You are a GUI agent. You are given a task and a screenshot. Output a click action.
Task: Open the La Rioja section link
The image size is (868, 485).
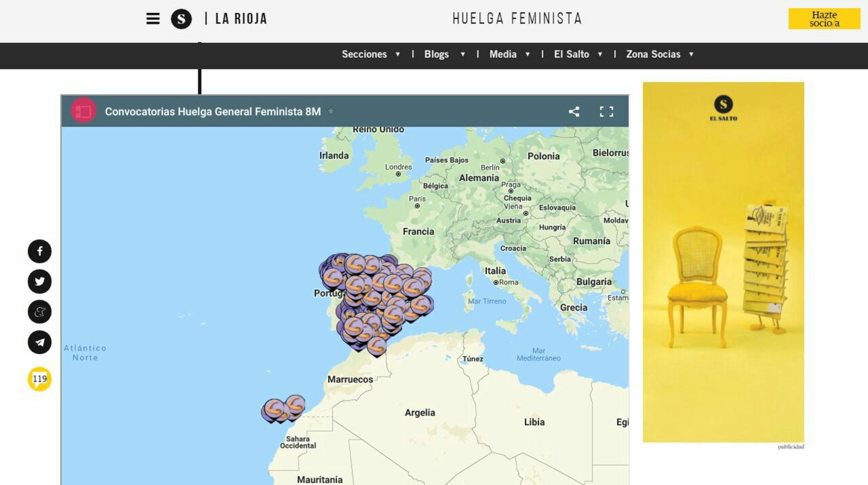coord(241,19)
